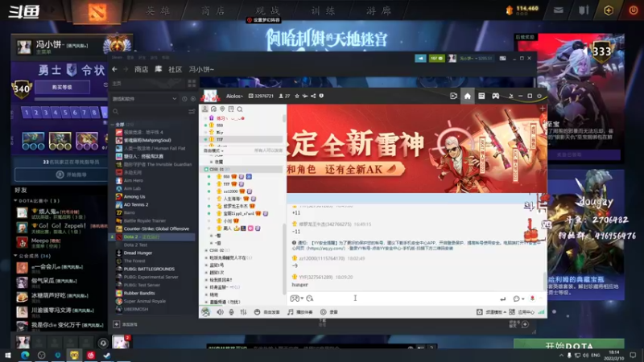Viewport: 644px width, 362px height.
Task: Open YY home tab icon
Action: [468, 96]
